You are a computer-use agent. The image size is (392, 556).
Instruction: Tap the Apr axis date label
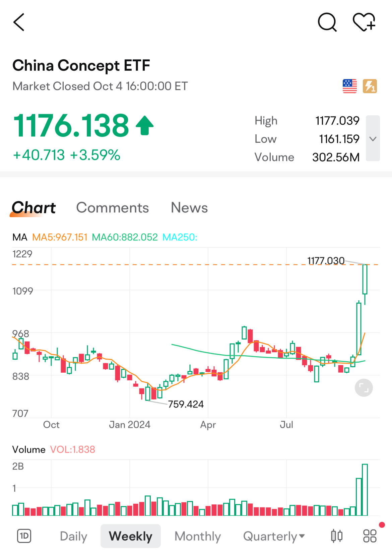point(208,425)
